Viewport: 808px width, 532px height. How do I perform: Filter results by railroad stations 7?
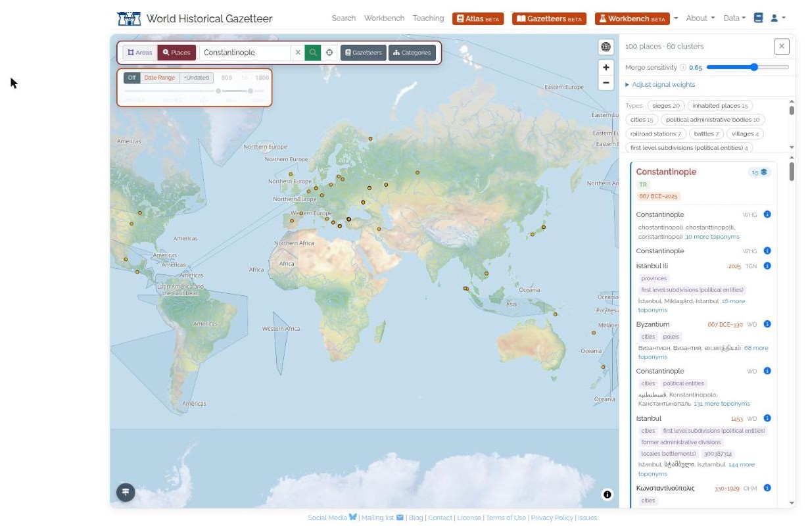point(656,133)
